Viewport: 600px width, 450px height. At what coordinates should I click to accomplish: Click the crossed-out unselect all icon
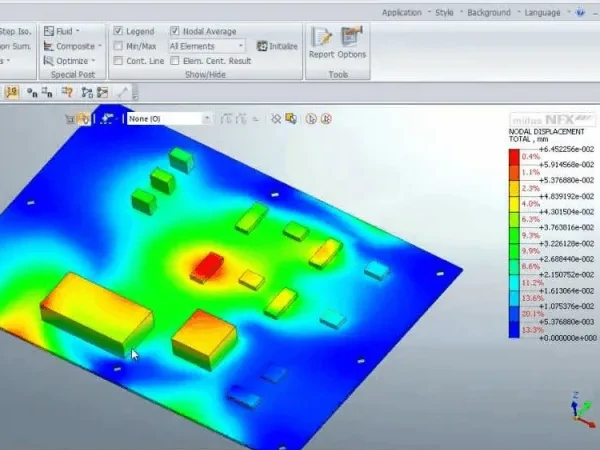tap(276, 119)
